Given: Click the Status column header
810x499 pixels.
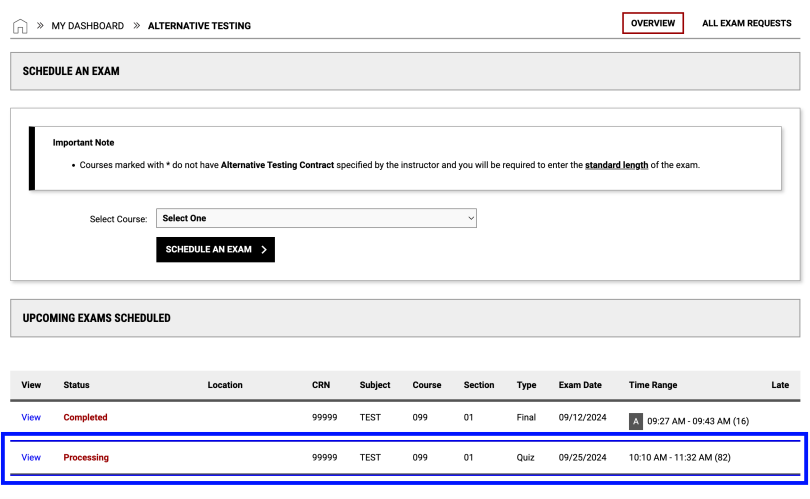Looking at the screenshot, I should click(76, 385).
